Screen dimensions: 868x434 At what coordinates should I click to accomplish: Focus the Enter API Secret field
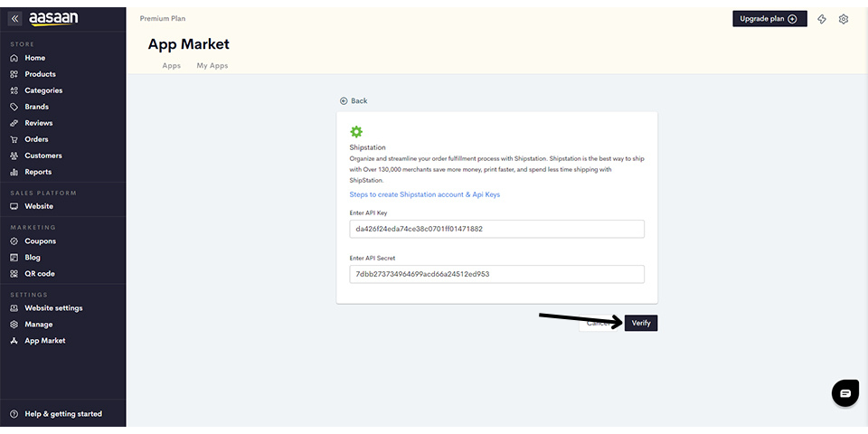coord(496,274)
